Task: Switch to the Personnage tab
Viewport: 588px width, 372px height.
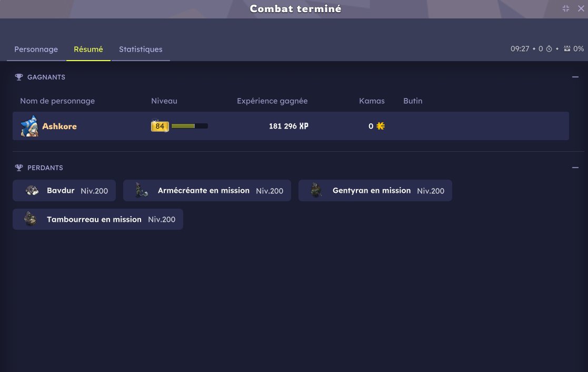Action: pos(36,49)
